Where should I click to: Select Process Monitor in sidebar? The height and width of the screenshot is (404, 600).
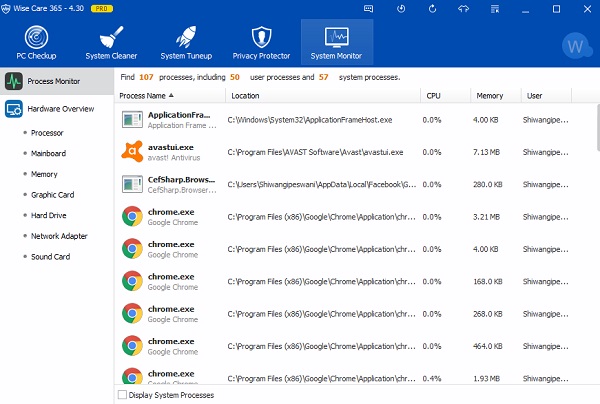pos(57,81)
